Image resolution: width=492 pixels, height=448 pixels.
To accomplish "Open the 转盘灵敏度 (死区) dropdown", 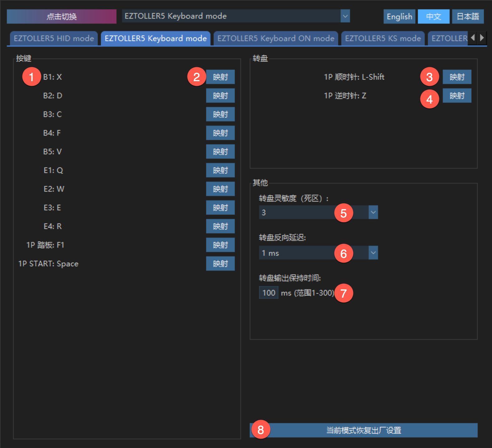I will point(319,212).
